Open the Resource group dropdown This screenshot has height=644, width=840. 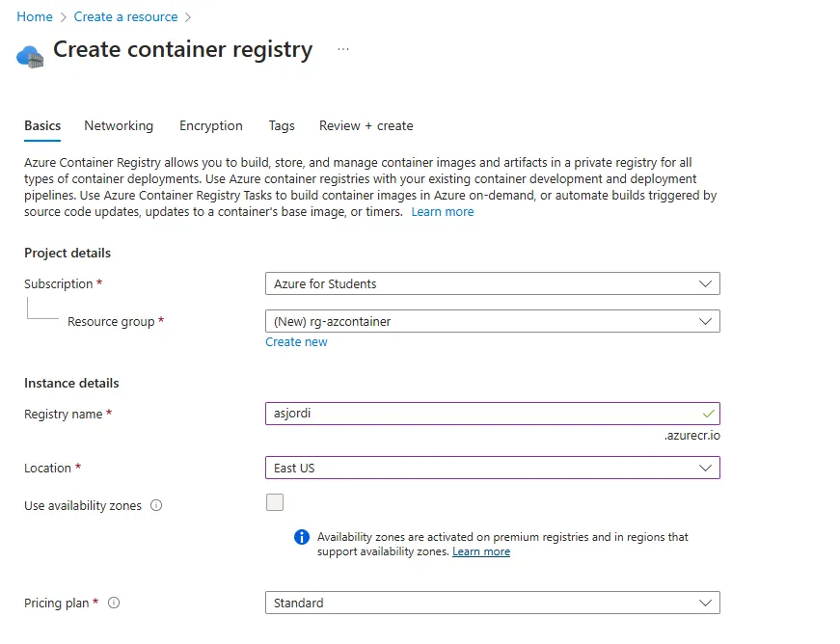tap(492, 321)
